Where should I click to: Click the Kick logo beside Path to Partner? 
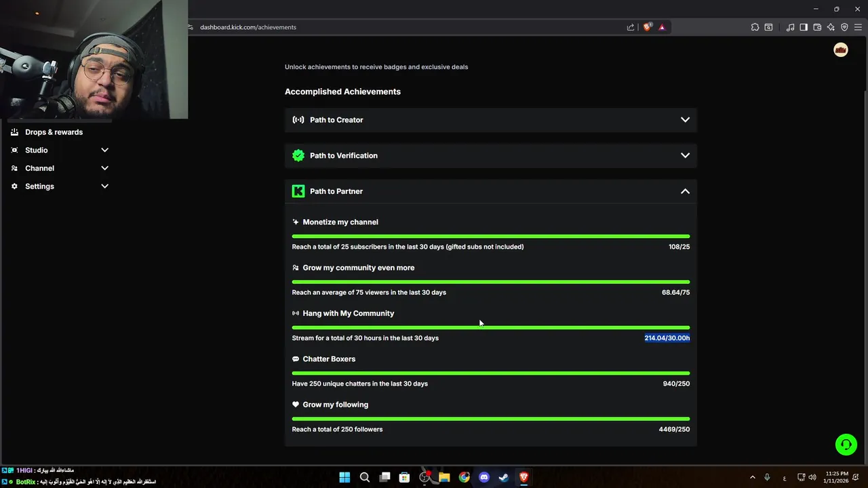click(x=298, y=191)
